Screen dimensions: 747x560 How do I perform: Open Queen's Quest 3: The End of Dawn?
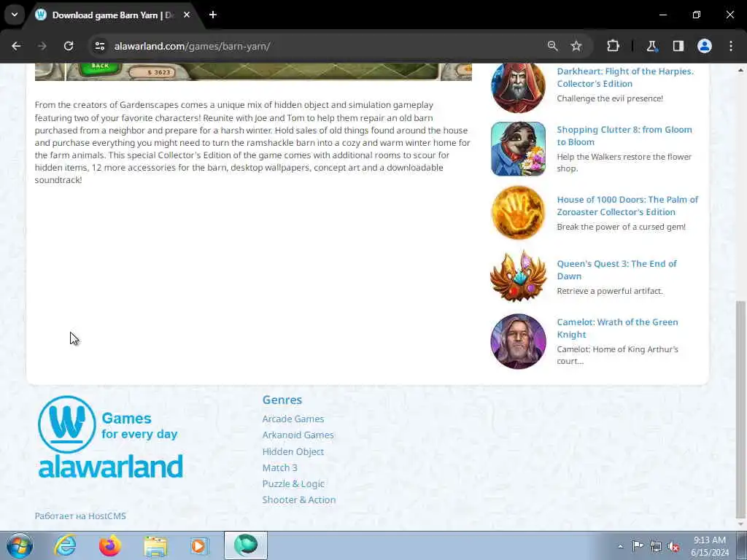[x=616, y=270]
